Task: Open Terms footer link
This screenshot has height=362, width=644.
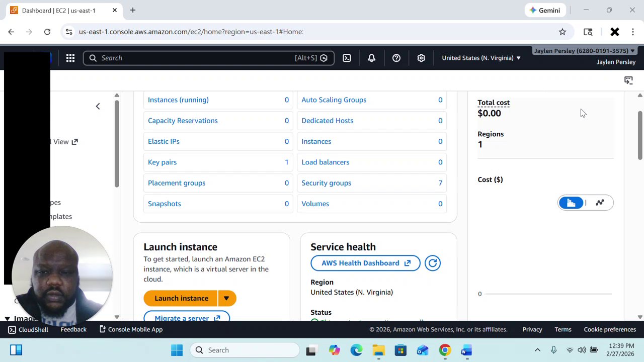Action: click(563, 329)
